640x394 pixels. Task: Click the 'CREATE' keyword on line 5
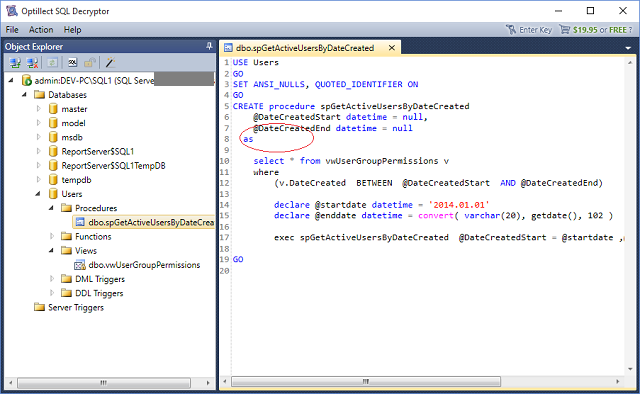click(248, 106)
